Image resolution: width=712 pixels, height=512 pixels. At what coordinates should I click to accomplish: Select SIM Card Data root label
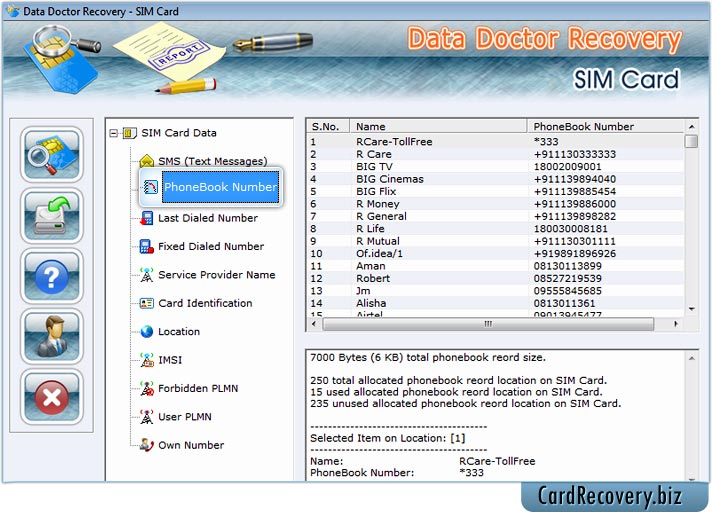pyautogui.click(x=179, y=133)
